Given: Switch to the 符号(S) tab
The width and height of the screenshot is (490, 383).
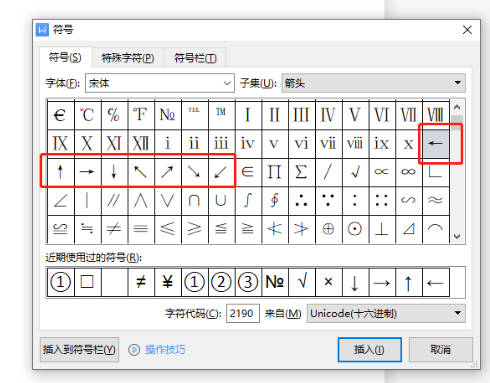Looking at the screenshot, I should point(65,58).
